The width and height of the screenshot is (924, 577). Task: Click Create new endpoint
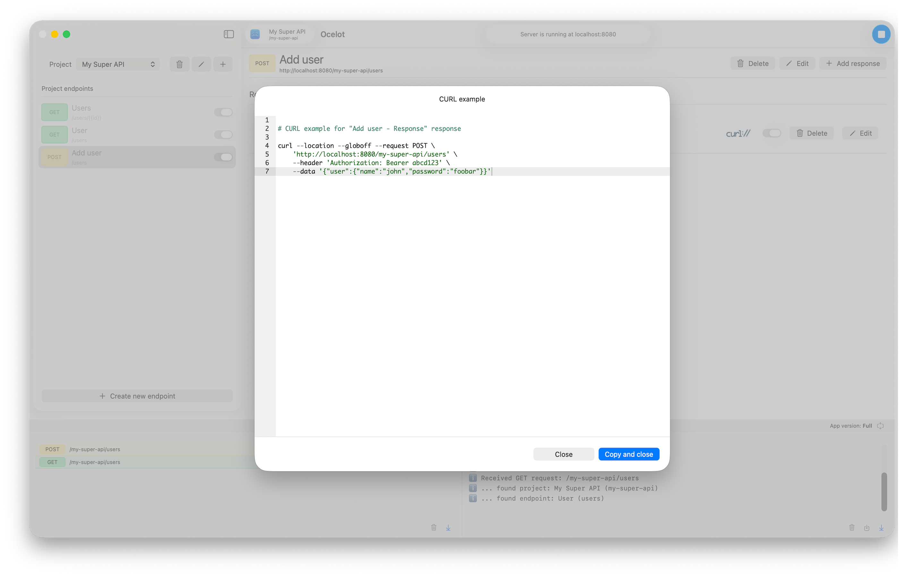pyautogui.click(x=137, y=396)
